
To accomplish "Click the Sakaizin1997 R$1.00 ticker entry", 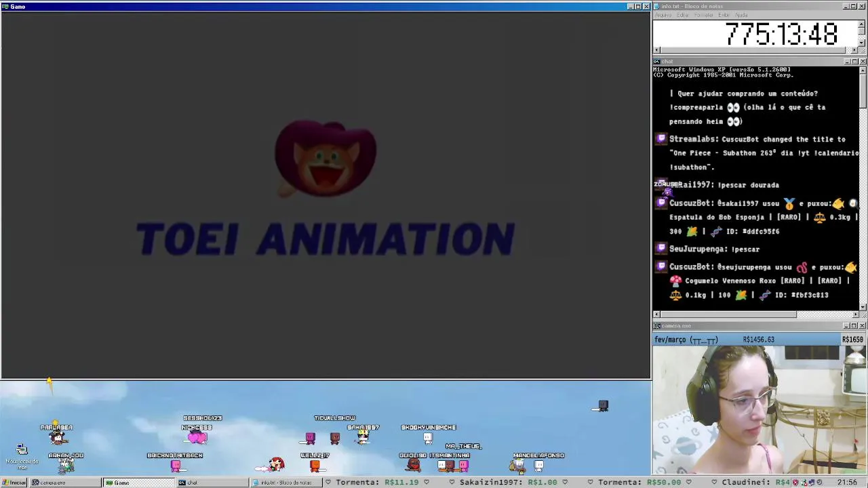I will tap(507, 483).
